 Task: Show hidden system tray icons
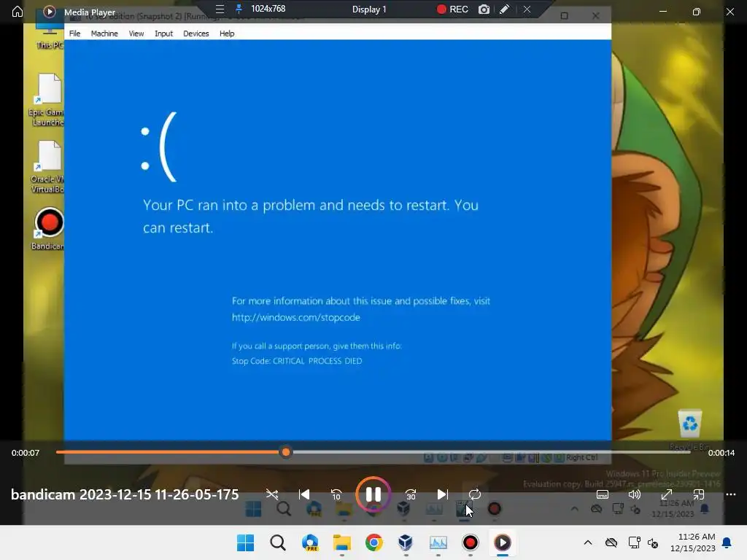tap(588, 542)
